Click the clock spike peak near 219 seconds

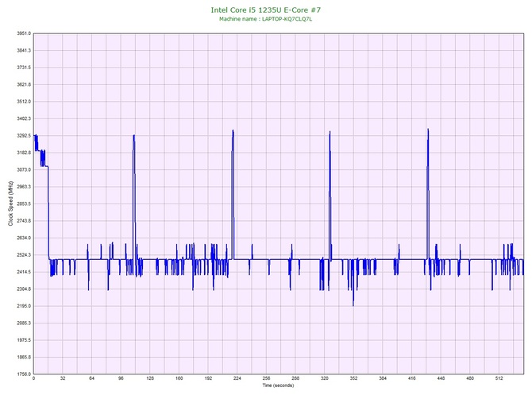(x=233, y=130)
